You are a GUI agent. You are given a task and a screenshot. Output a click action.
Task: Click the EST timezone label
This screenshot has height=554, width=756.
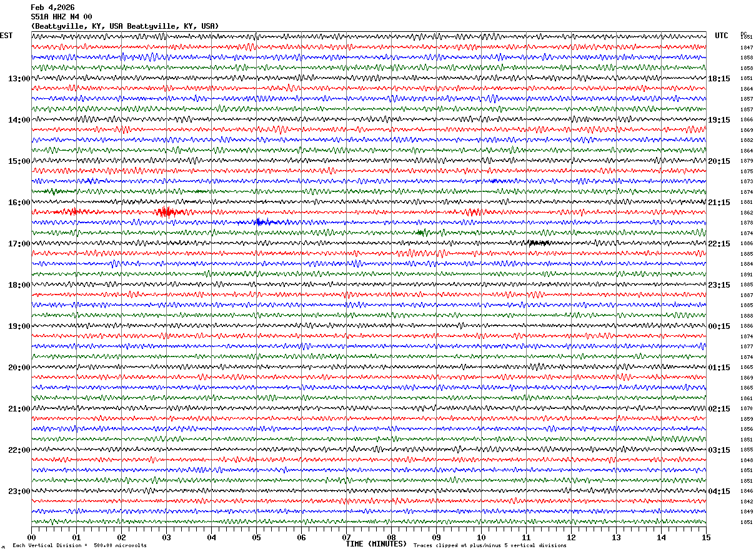click(6, 36)
